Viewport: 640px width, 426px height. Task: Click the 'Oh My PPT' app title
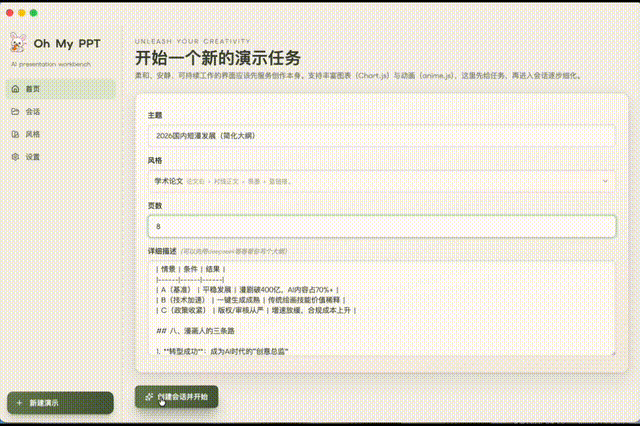[x=67, y=43]
